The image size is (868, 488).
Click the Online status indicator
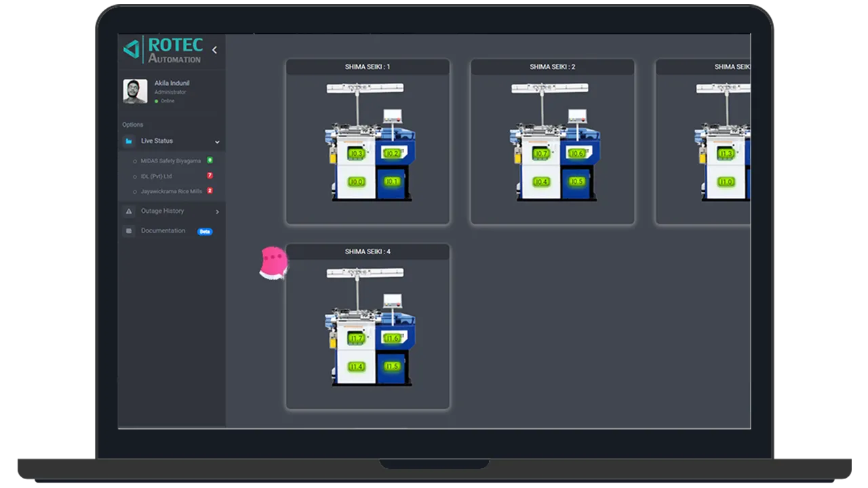point(164,101)
